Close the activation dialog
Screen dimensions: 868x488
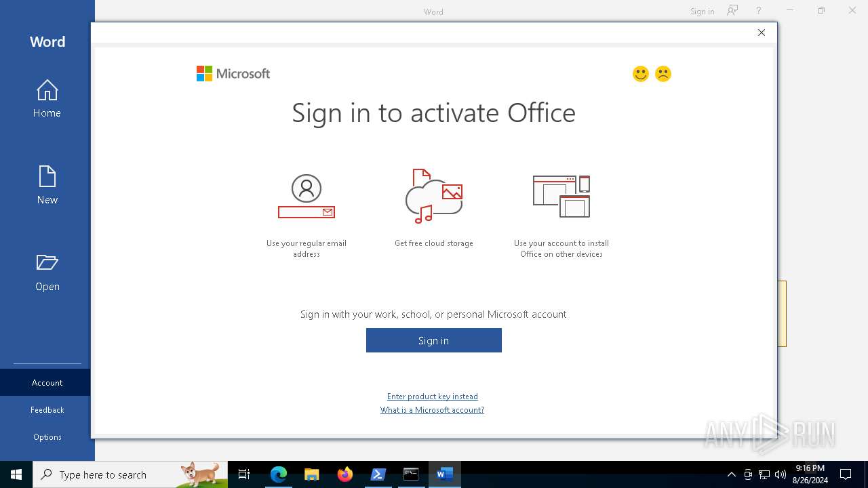tap(762, 33)
